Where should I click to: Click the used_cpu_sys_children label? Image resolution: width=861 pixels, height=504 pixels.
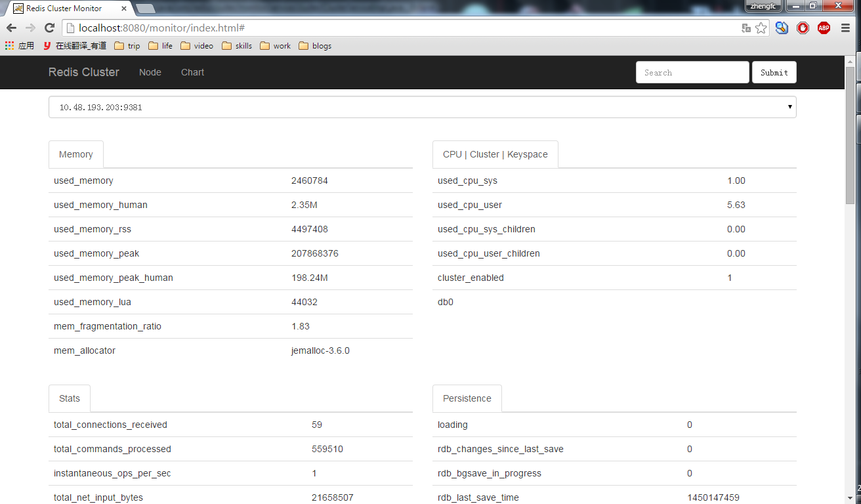point(486,229)
